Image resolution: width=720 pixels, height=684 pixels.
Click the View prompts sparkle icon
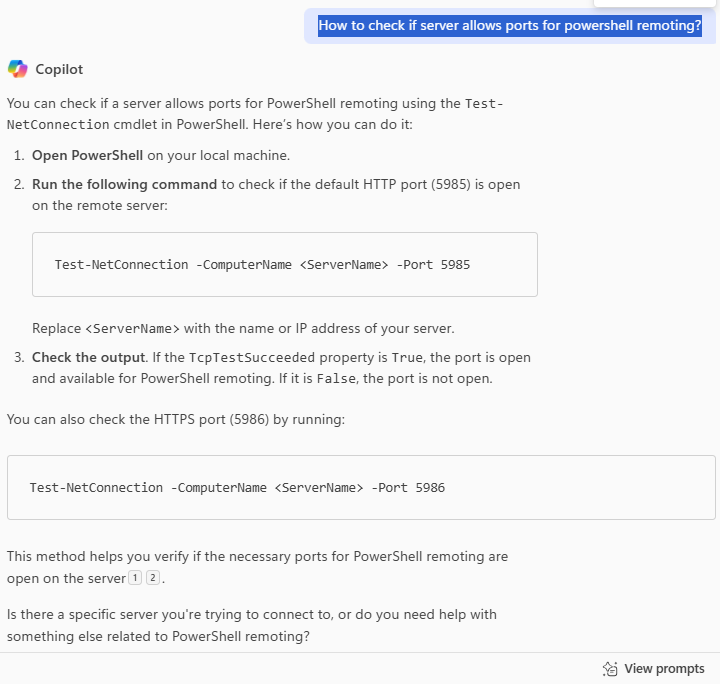click(610, 669)
